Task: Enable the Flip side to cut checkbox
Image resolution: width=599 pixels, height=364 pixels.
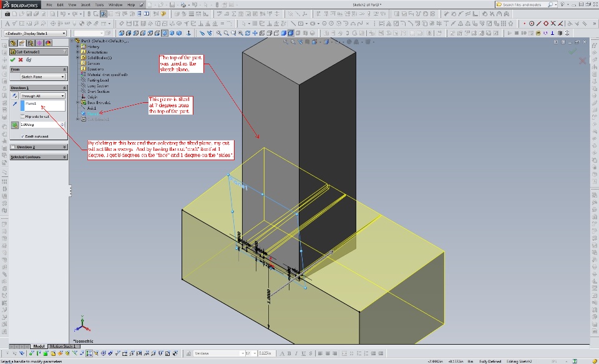Action: tap(22, 117)
